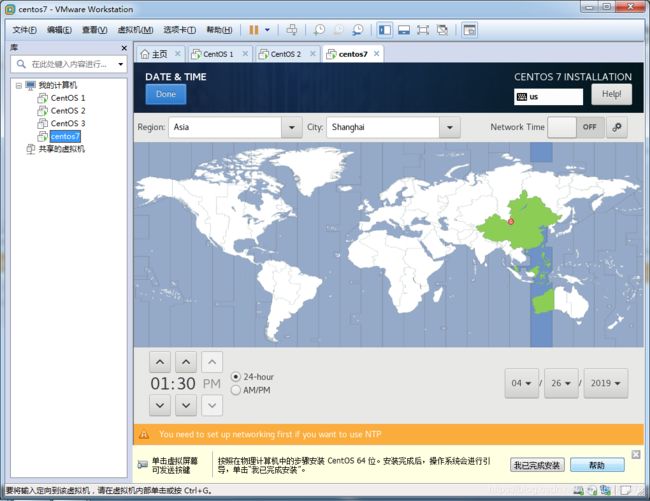
Task: Open the snapshot manager icon
Action: tap(357, 30)
